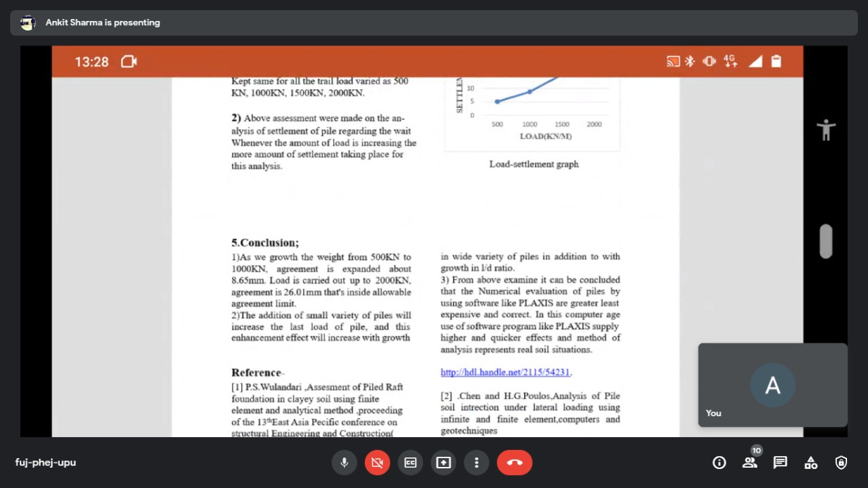The height and width of the screenshot is (488, 868).
Task: Toggle closed captions
Action: coord(410,463)
